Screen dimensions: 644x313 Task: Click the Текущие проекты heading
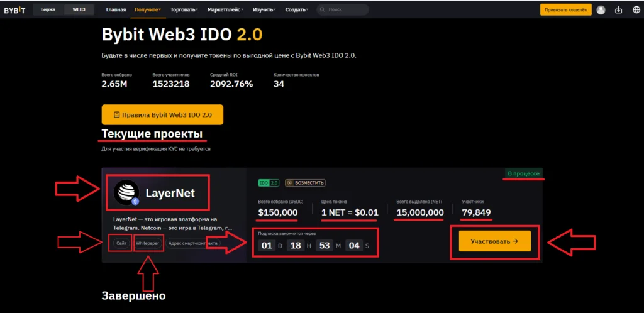click(x=152, y=134)
